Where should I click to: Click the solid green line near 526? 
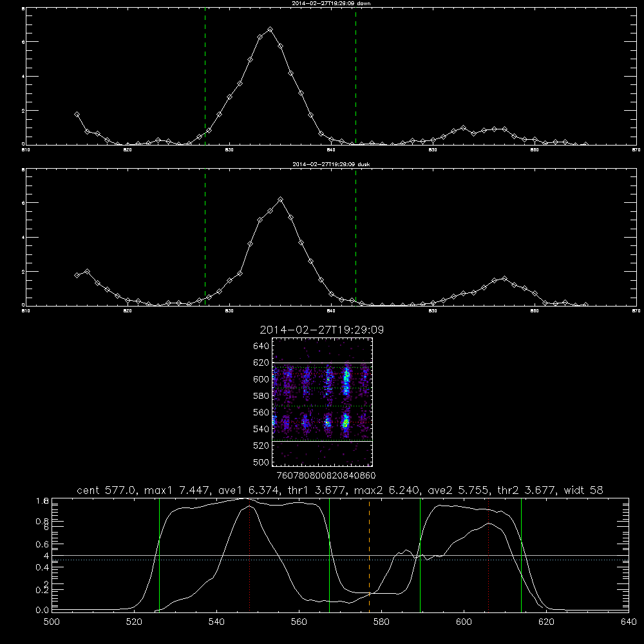(159, 554)
